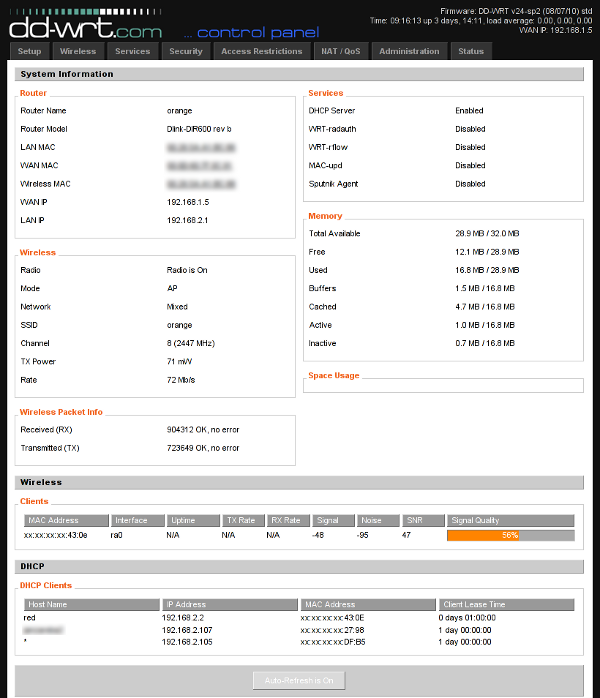Click the DHCP Server Enabled status
Image resolution: width=600 pixels, height=698 pixels.
click(x=469, y=111)
